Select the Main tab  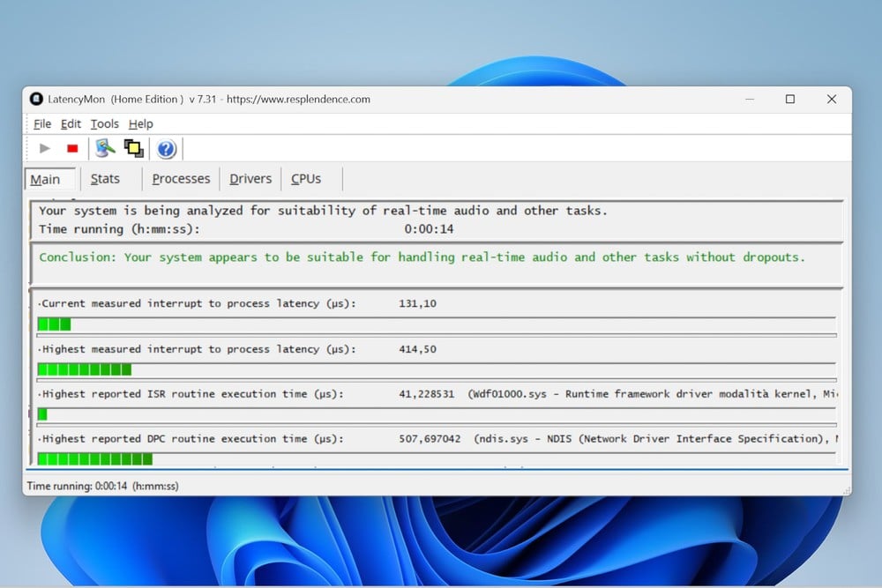(x=49, y=179)
